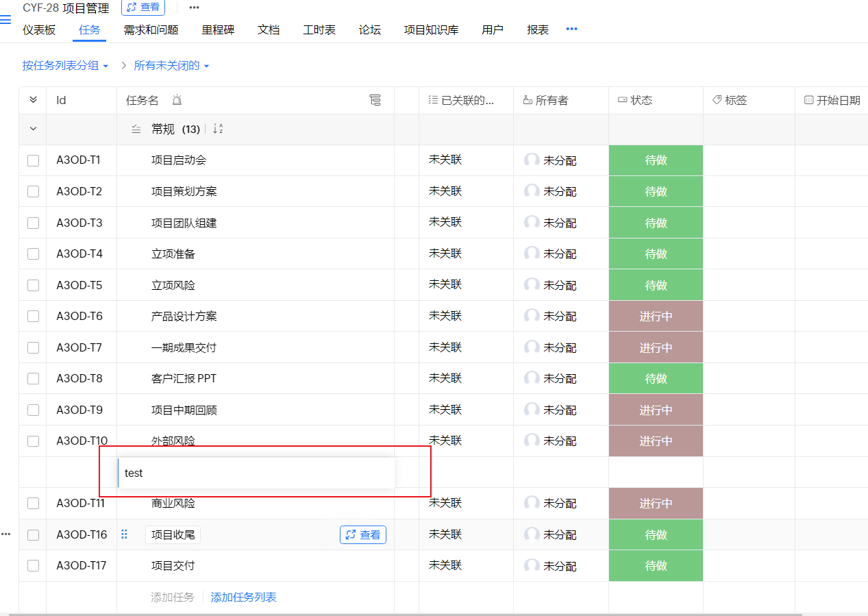The image size is (868, 616).
Task: Open the 所有未关闭的 filter dropdown
Action: (171, 66)
